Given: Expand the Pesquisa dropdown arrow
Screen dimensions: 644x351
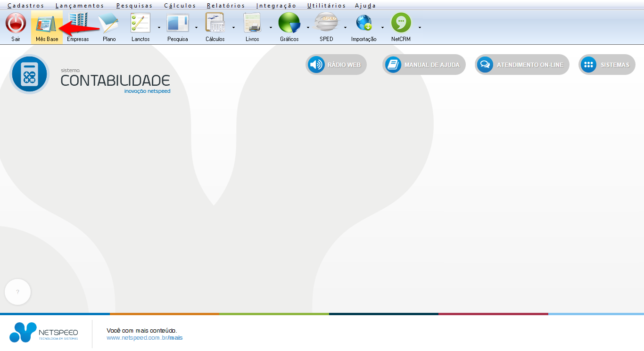Looking at the screenshot, I should (196, 27).
